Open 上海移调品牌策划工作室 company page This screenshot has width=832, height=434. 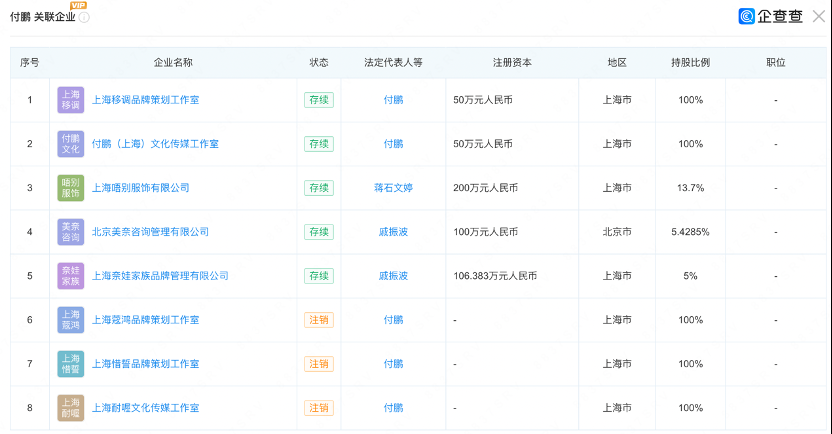click(x=145, y=100)
